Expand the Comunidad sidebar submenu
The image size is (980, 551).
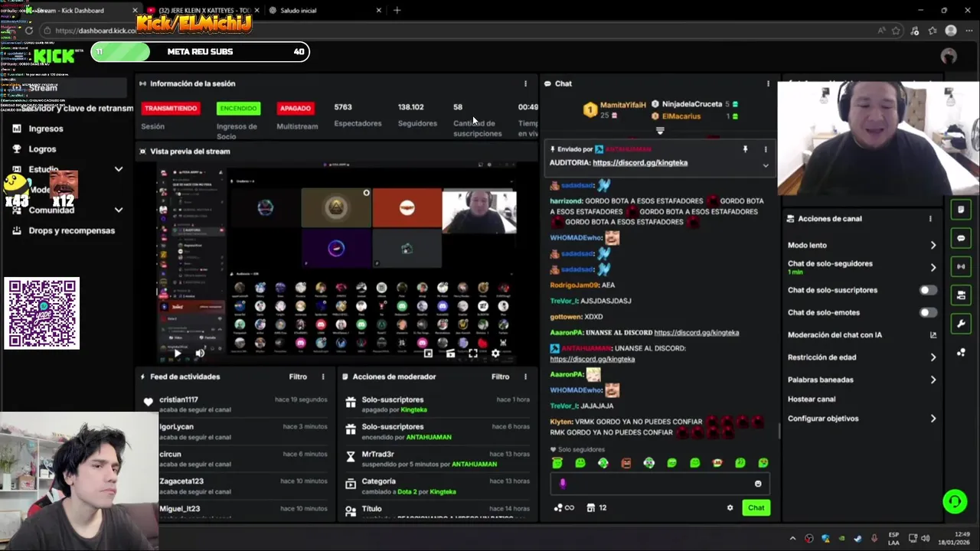(119, 210)
